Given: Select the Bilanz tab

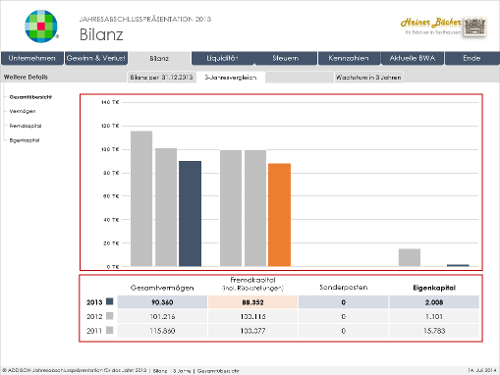Looking at the screenshot, I should coord(159,59).
